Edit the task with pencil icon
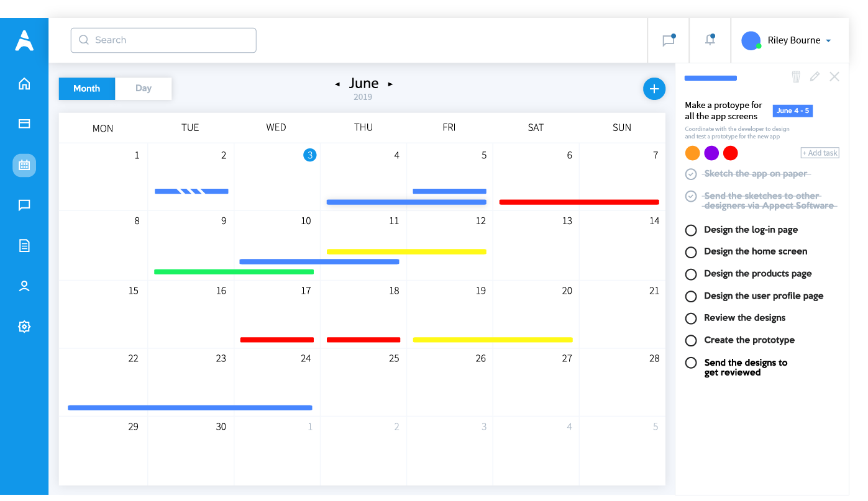 click(x=815, y=76)
